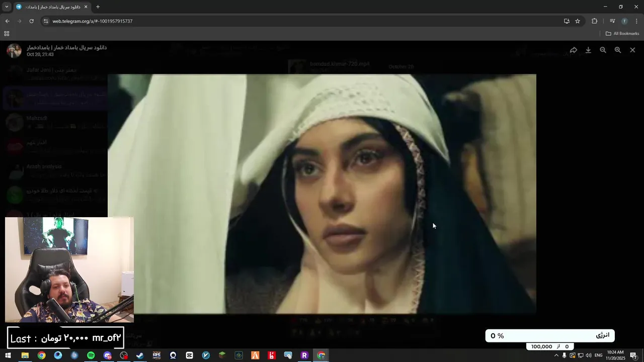The image size is (644, 362).
Task: Open the Chrome profile avatar
Action: pos(624,21)
